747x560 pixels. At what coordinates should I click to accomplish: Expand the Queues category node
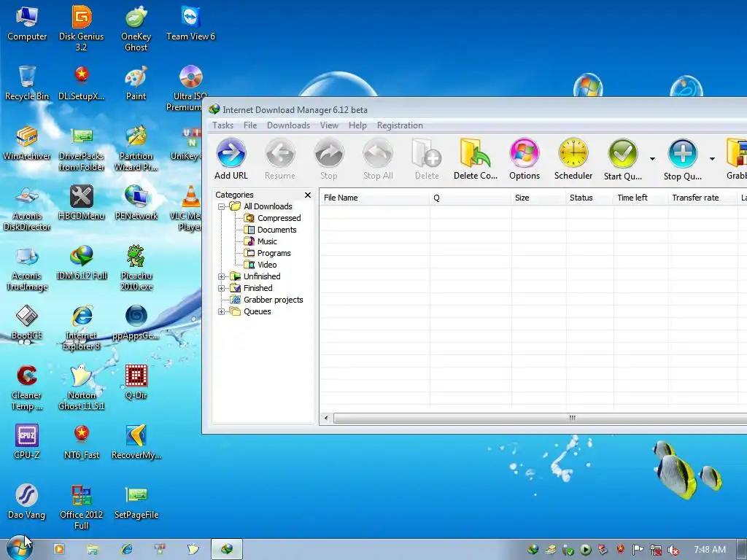pyautogui.click(x=221, y=312)
